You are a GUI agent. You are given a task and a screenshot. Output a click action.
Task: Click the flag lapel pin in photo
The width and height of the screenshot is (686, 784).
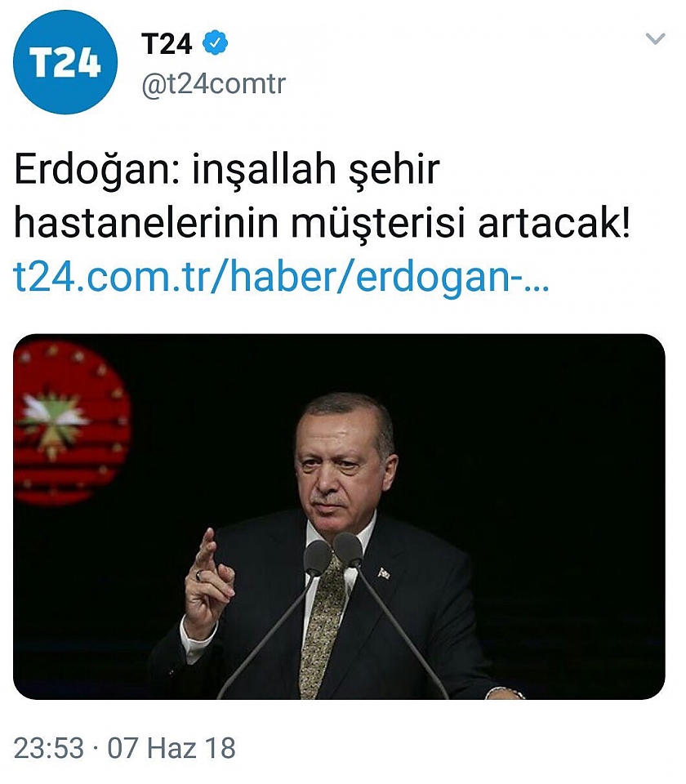pyautogui.click(x=384, y=572)
